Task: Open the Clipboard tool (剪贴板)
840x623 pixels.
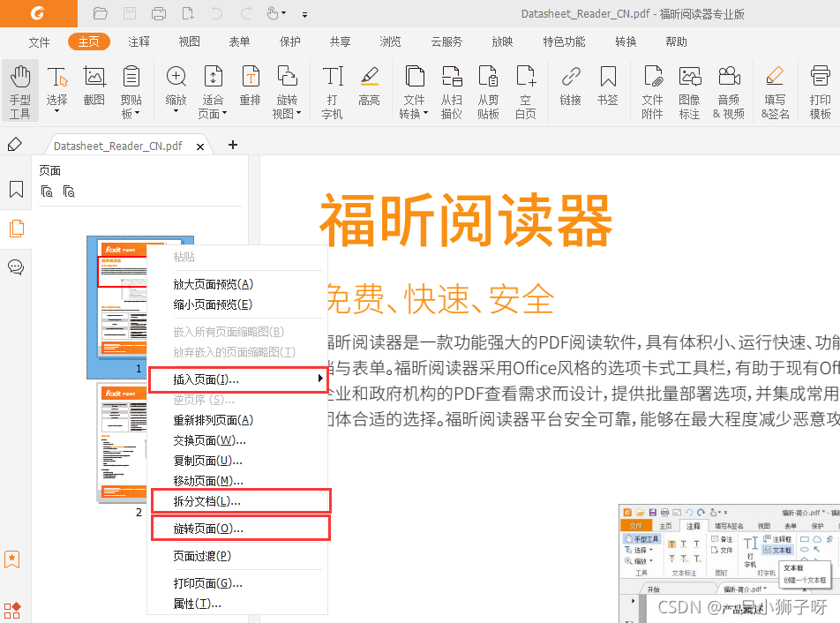Action: coord(131,91)
